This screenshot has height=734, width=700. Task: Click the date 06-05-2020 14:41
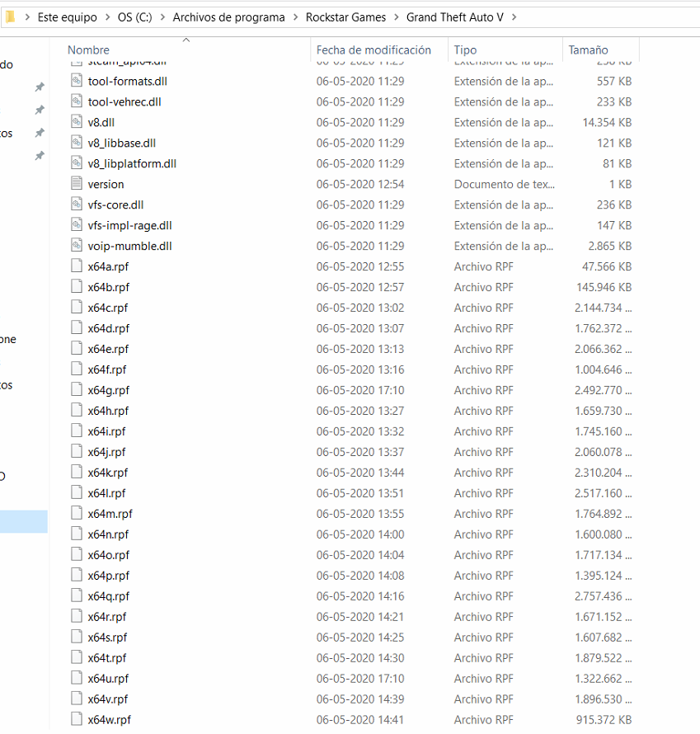(360, 720)
